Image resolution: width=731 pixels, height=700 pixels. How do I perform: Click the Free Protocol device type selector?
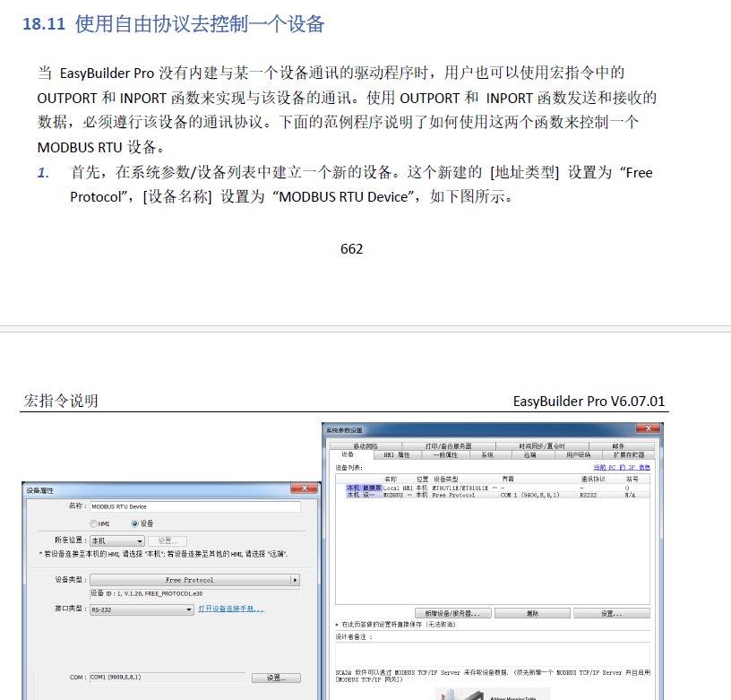point(190,580)
